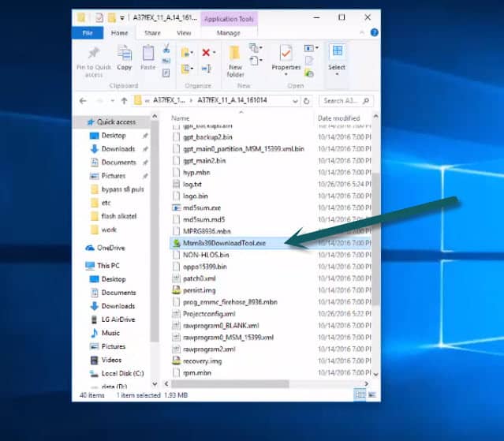Switch to large icons view in status bar
This screenshot has width=504, height=441.
tap(372, 394)
